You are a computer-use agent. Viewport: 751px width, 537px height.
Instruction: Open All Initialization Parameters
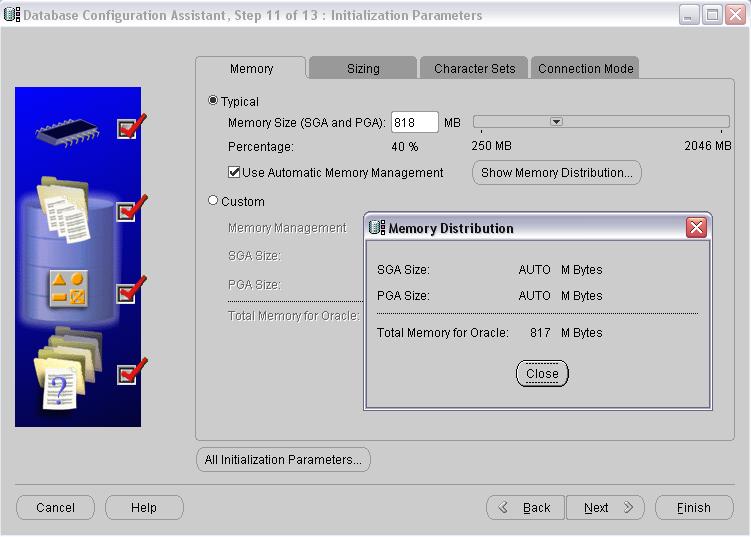click(x=283, y=460)
